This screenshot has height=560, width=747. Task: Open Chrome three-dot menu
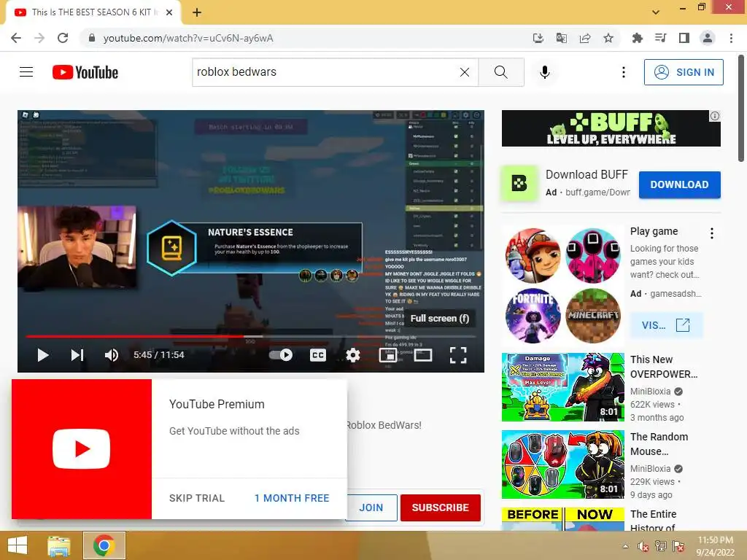click(x=731, y=38)
